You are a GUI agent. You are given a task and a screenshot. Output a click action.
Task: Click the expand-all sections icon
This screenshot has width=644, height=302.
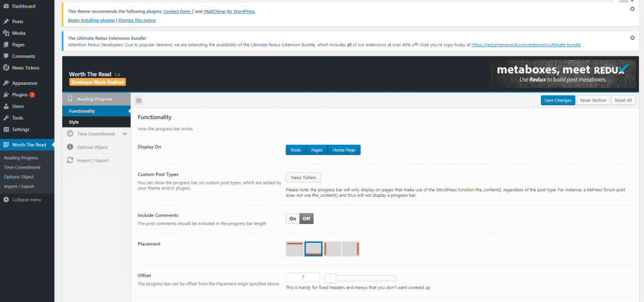click(x=138, y=100)
